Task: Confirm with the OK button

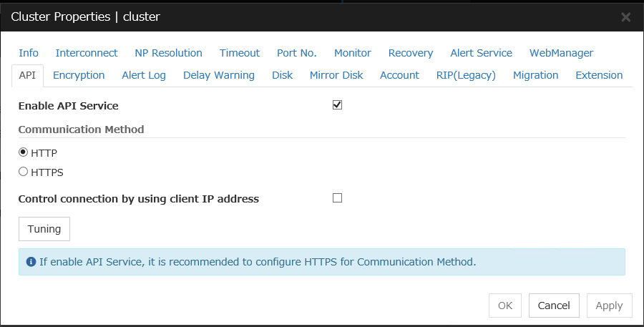Action: pos(504,306)
